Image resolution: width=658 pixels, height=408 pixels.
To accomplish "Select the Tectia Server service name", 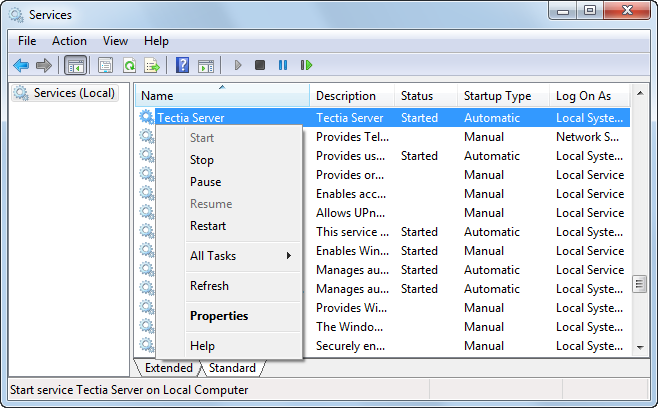I will coord(191,118).
